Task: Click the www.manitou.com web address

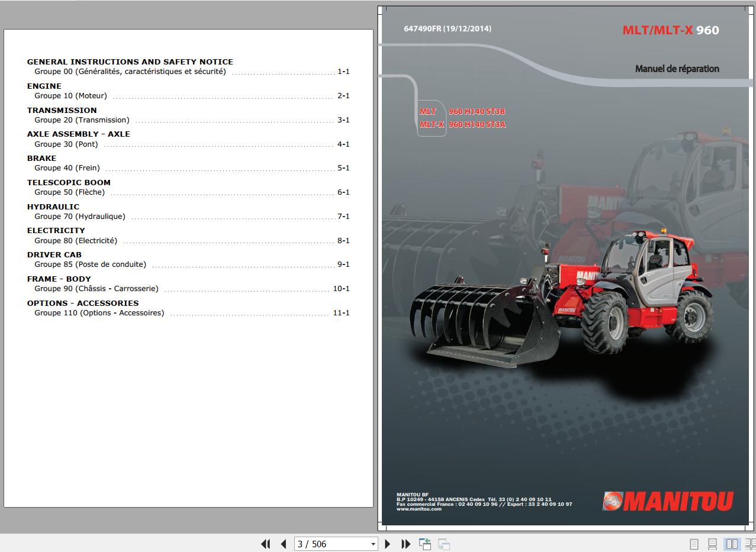Action: pos(419,509)
